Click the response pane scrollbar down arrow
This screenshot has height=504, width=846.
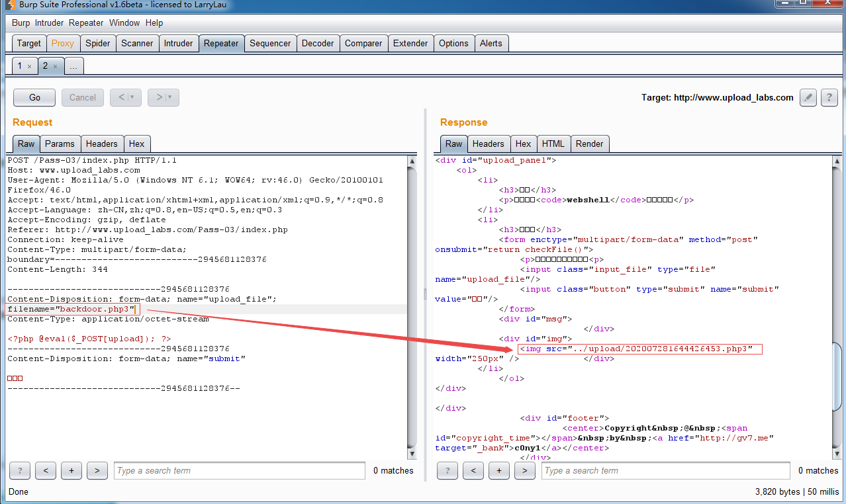[x=837, y=454]
